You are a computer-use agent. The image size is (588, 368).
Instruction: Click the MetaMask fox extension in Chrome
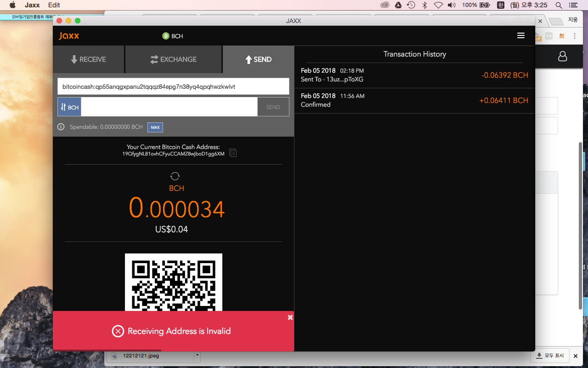(562, 36)
